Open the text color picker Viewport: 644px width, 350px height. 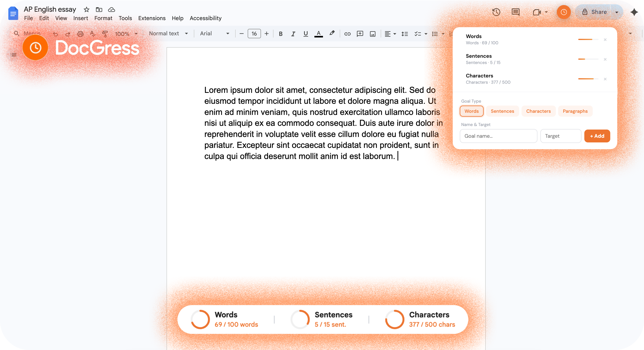coord(318,34)
